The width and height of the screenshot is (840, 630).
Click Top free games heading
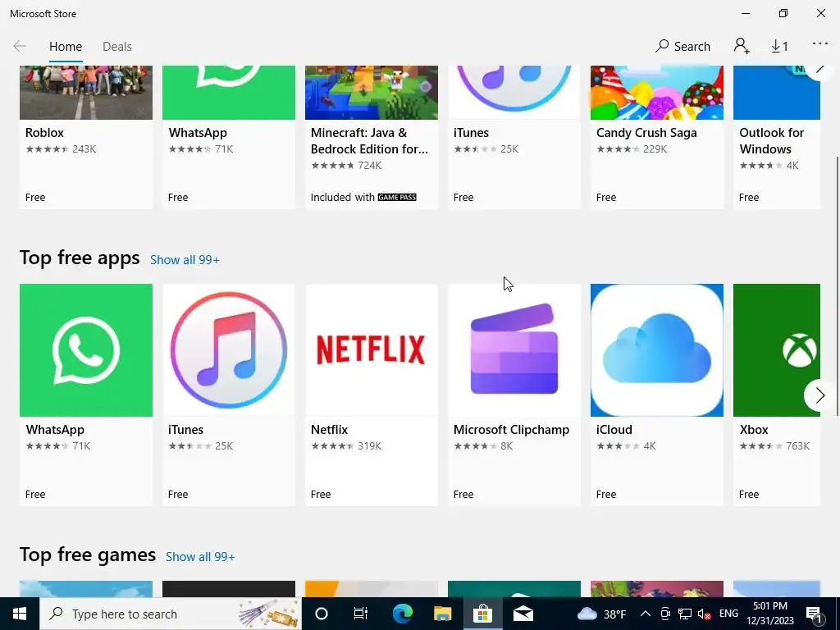[87, 555]
